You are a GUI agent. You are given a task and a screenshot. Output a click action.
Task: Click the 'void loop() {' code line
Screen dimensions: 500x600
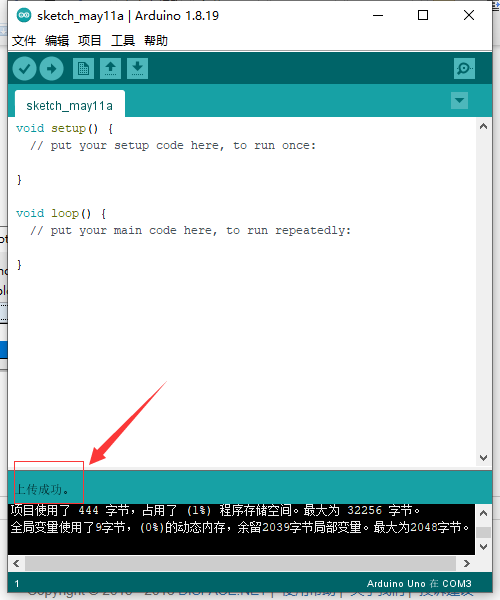point(61,214)
